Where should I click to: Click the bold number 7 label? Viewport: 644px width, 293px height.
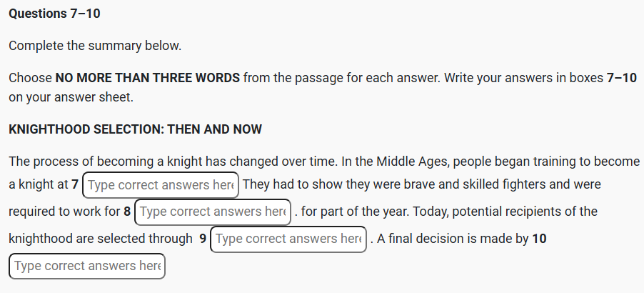[x=75, y=185]
